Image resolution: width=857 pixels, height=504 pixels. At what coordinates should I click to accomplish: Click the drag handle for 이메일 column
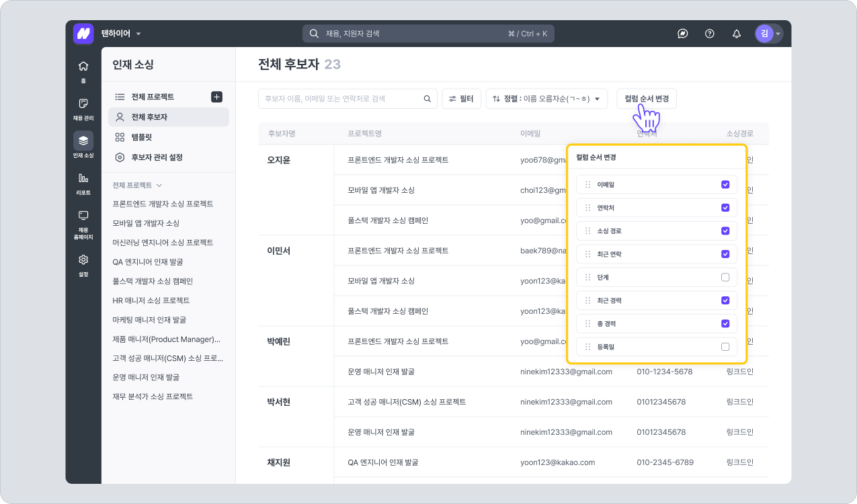(x=587, y=184)
